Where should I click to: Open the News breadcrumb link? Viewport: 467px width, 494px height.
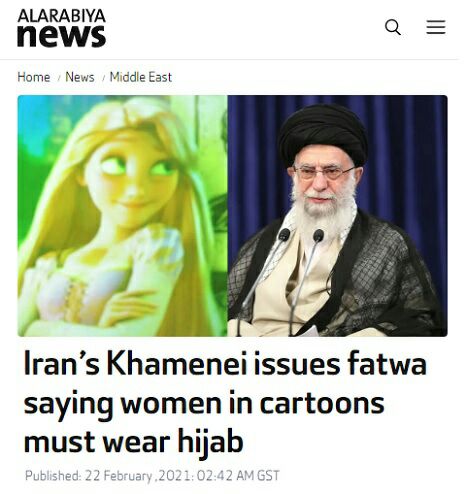(x=80, y=77)
